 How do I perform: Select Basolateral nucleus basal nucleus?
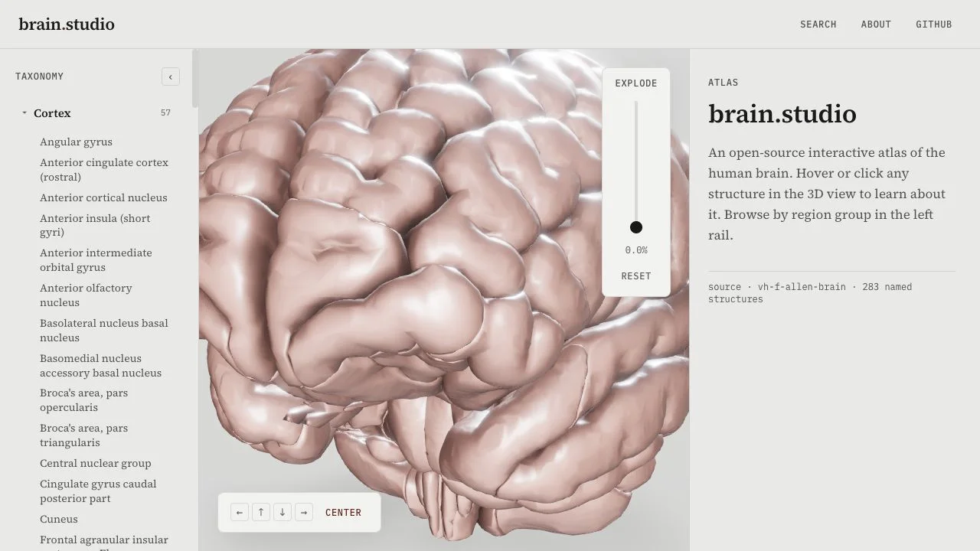(104, 331)
